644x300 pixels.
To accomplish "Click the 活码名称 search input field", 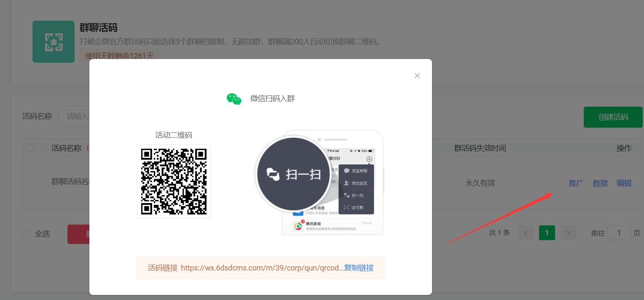I will 74,116.
